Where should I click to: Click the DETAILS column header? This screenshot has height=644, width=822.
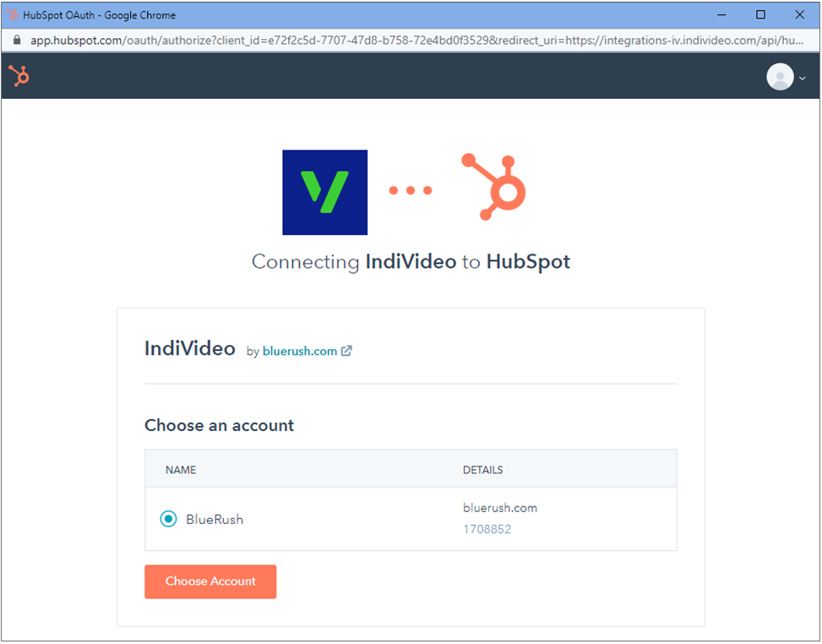[482, 470]
